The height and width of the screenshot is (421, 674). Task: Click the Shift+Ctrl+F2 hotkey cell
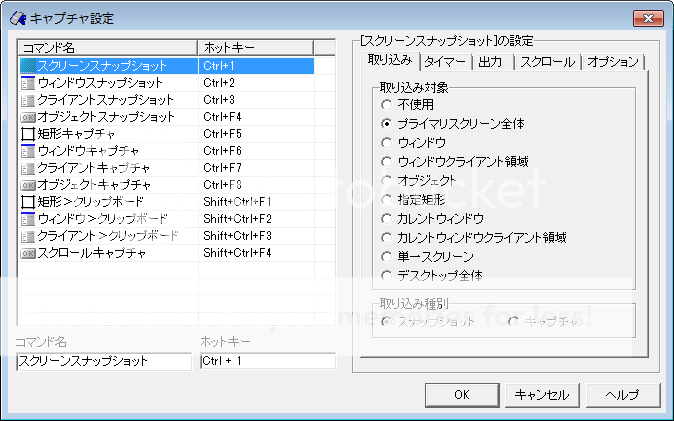[256, 219]
